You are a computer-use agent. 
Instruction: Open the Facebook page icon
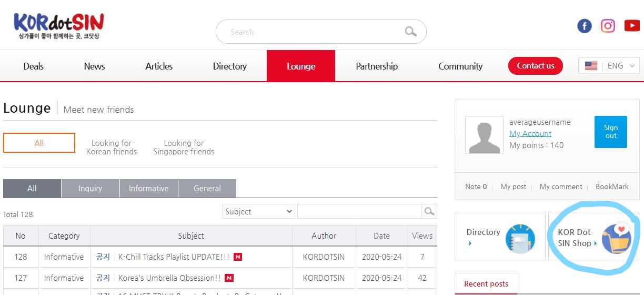click(x=585, y=26)
